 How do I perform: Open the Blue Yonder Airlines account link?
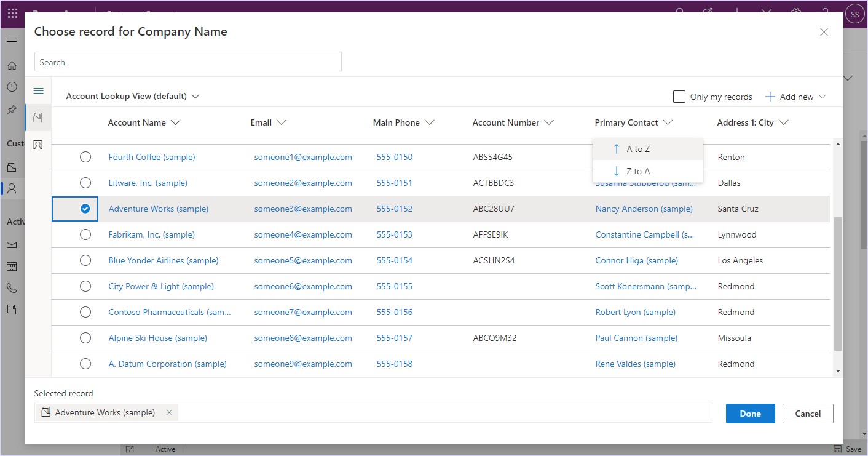pyautogui.click(x=164, y=260)
